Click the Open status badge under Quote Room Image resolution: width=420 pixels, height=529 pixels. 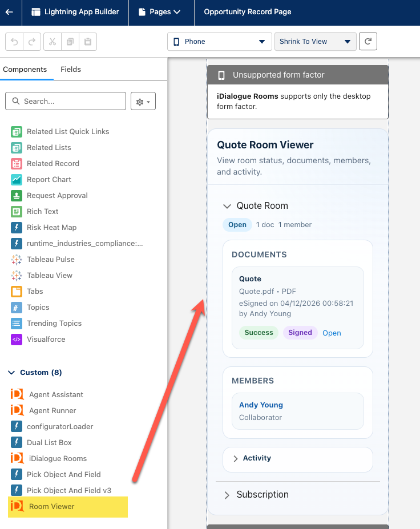point(237,225)
